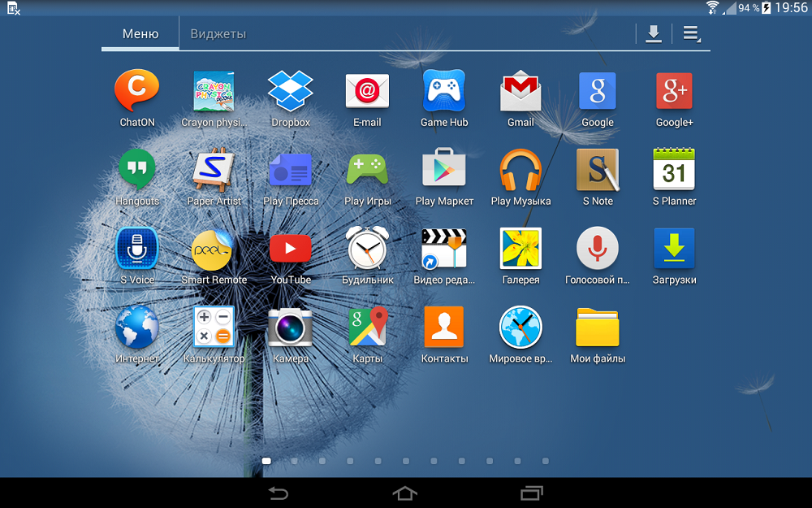812x508 pixels.
Task: Show downloaded apps via download icon
Action: (654, 34)
